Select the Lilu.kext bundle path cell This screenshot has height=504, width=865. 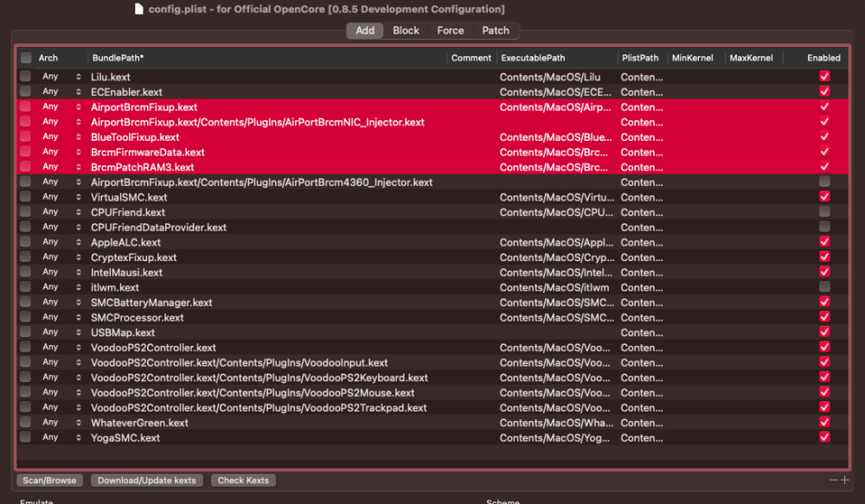[111, 77]
